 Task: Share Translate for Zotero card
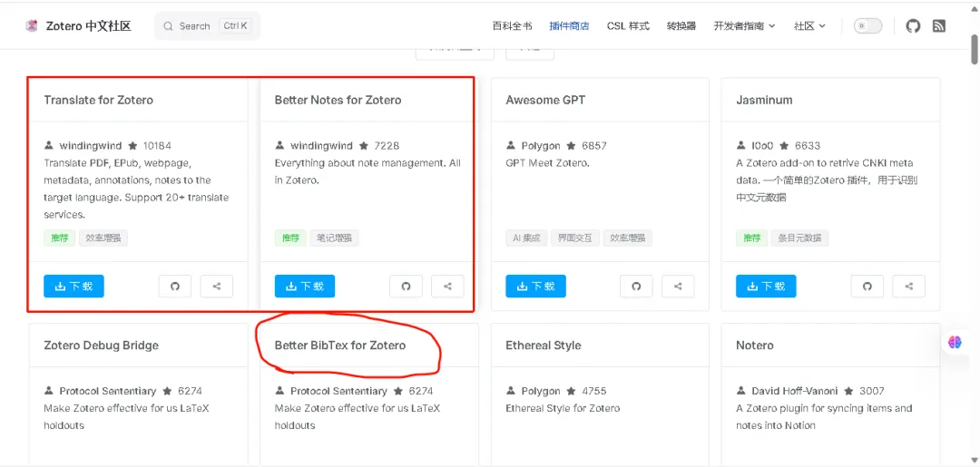pos(216,286)
